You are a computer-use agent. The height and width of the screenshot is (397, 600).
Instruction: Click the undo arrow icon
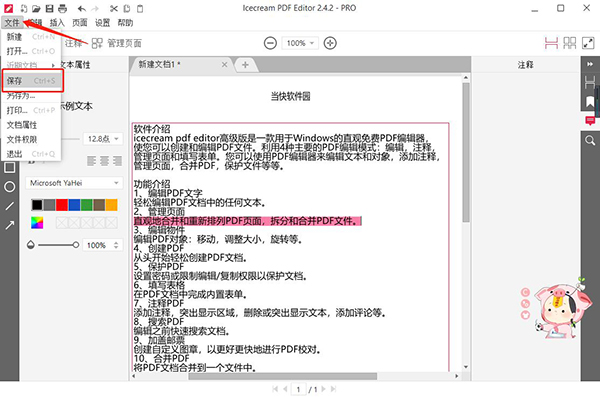tap(82, 8)
